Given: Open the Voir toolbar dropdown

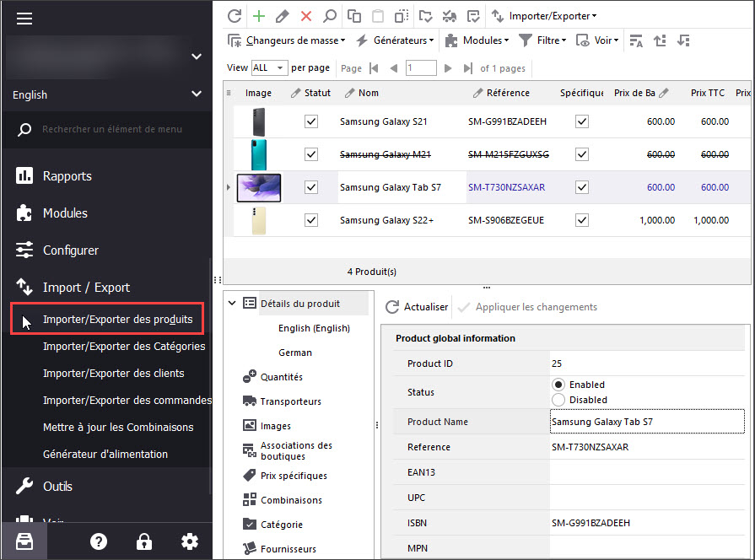Looking at the screenshot, I should pyautogui.click(x=597, y=40).
